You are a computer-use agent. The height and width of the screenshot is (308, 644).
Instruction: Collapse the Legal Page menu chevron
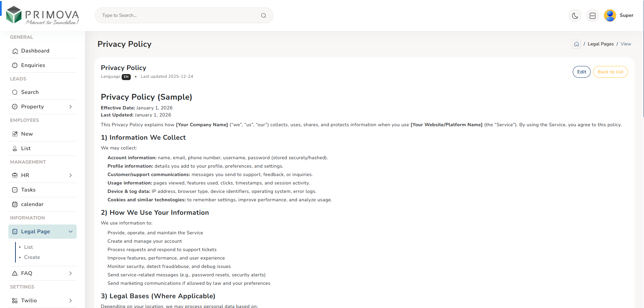click(71, 232)
